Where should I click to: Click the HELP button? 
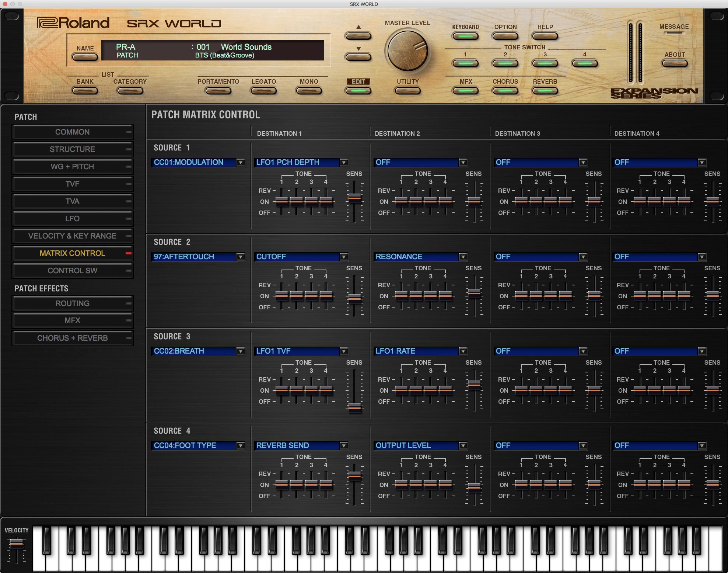click(545, 36)
